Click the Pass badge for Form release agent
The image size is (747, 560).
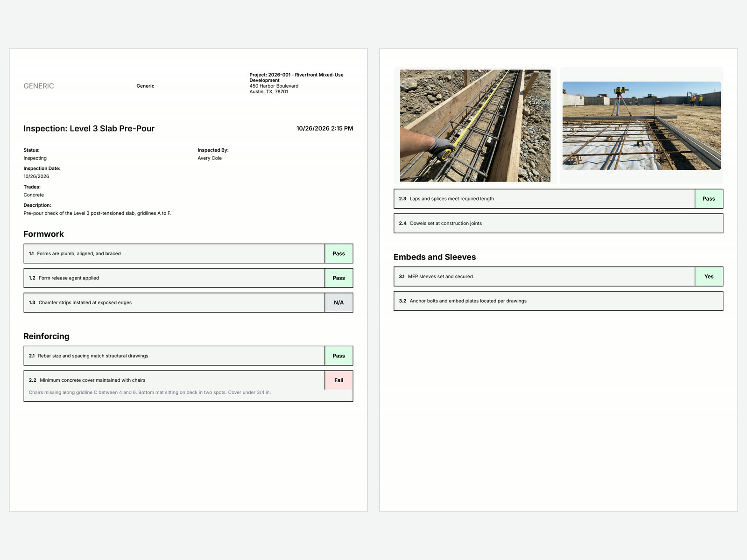(x=338, y=278)
